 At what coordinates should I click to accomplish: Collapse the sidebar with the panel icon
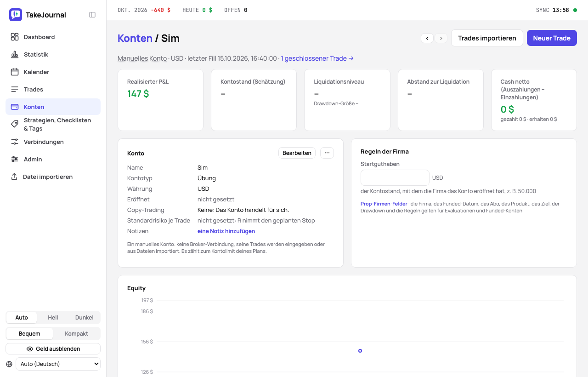coord(92,15)
